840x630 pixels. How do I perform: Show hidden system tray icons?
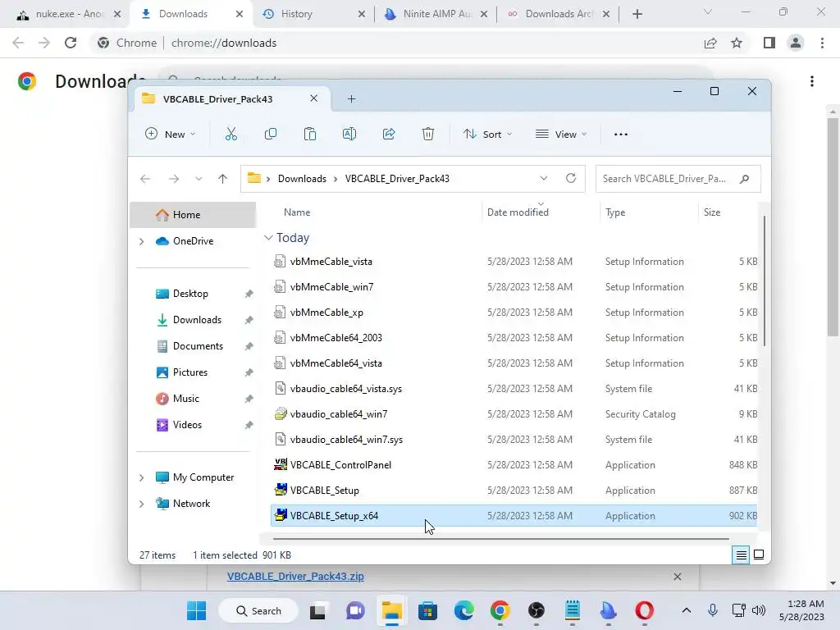pyautogui.click(x=687, y=610)
